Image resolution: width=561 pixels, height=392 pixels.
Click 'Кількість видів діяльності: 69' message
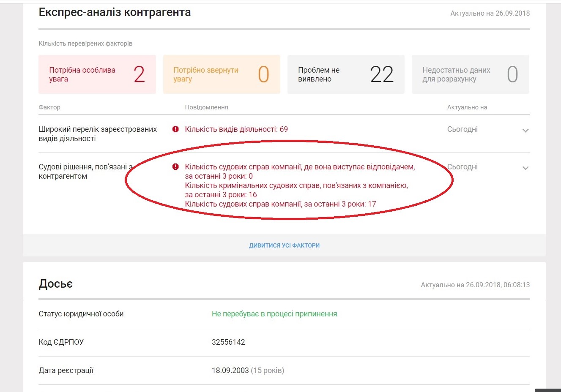[x=236, y=129]
